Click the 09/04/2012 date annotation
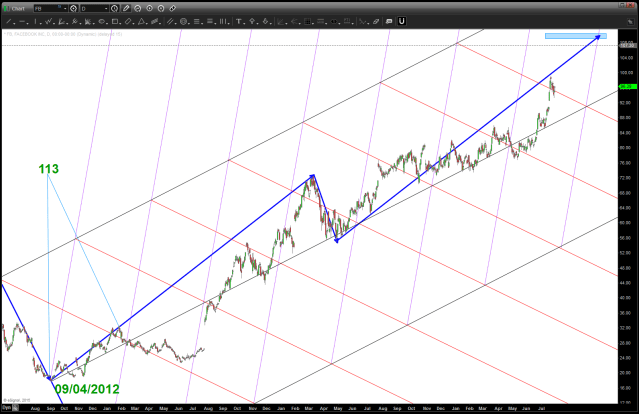The height and width of the screenshot is (414, 639). [x=87, y=389]
